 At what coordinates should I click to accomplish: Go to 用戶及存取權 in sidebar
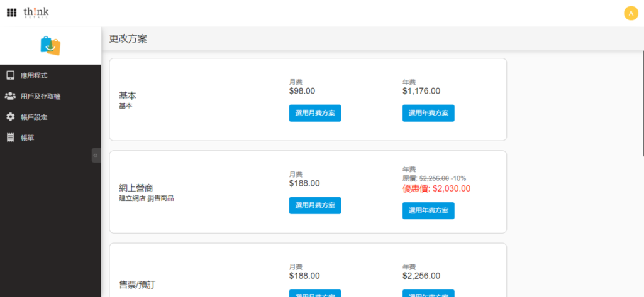point(40,96)
